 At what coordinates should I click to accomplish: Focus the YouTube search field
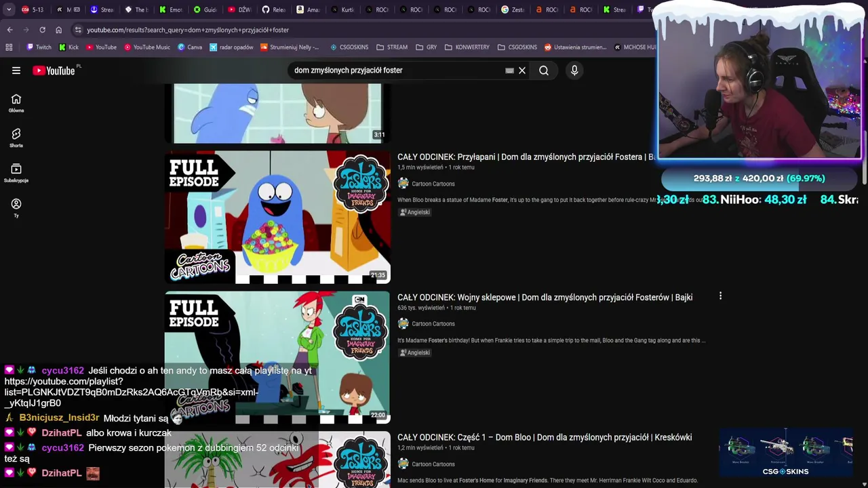point(397,70)
